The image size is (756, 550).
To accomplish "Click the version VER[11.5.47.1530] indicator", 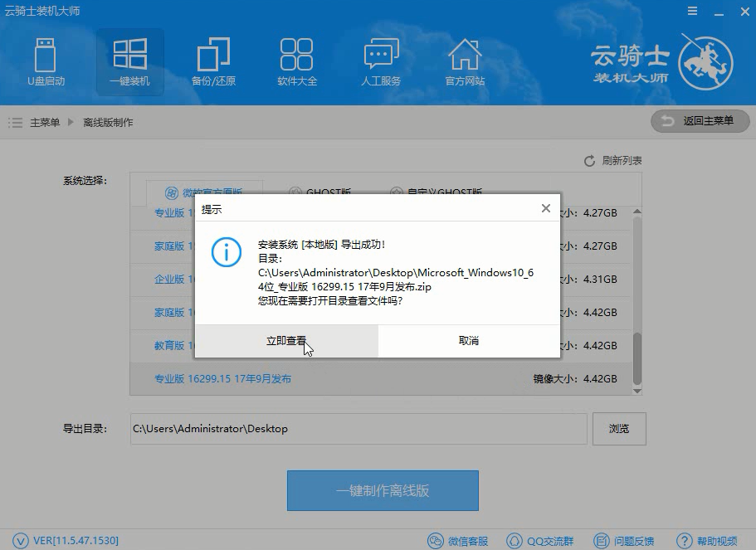I will pyautogui.click(x=65, y=540).
